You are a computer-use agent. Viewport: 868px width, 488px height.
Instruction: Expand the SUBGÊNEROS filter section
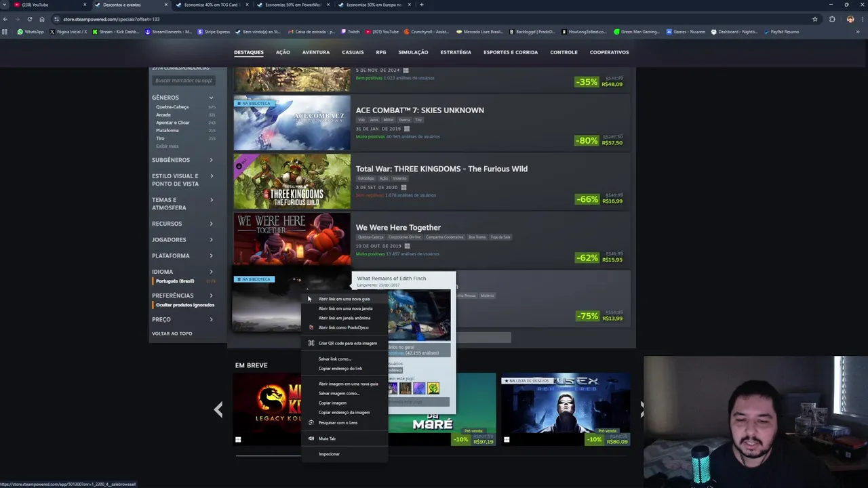coord(183,160)
